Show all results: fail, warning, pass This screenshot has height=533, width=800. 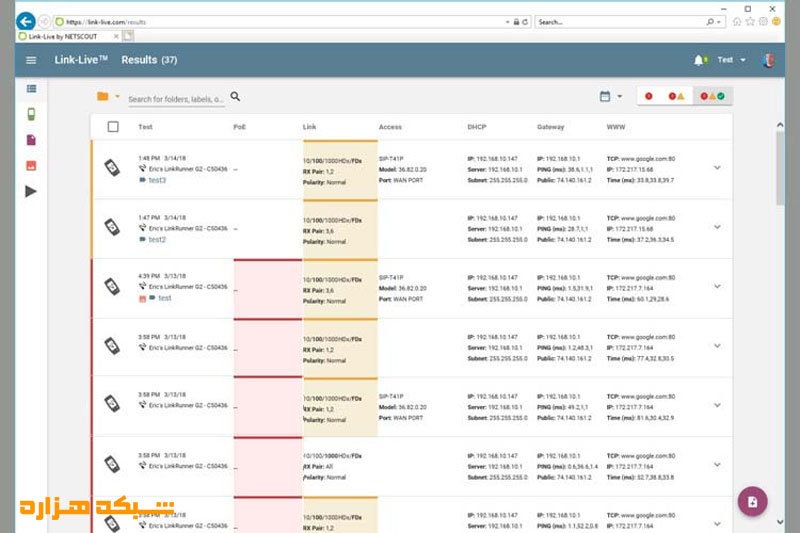tap(713, 96)
